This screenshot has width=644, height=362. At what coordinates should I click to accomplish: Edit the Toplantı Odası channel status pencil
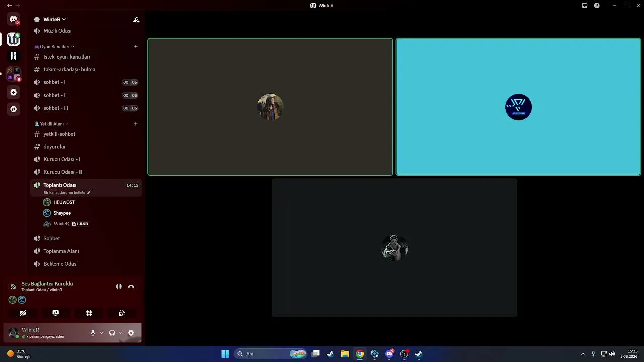pyautogui.click(x=89, y=193)
